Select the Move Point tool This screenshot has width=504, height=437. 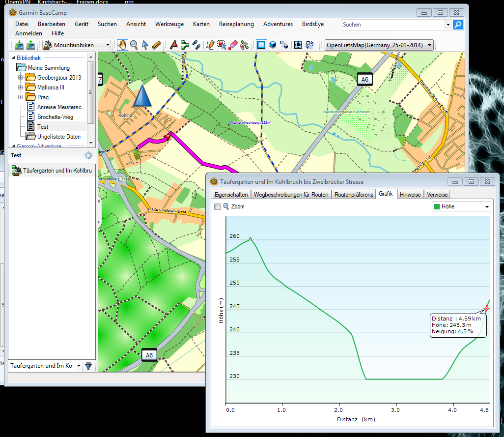pyautogui.click(x=222, y=45)
